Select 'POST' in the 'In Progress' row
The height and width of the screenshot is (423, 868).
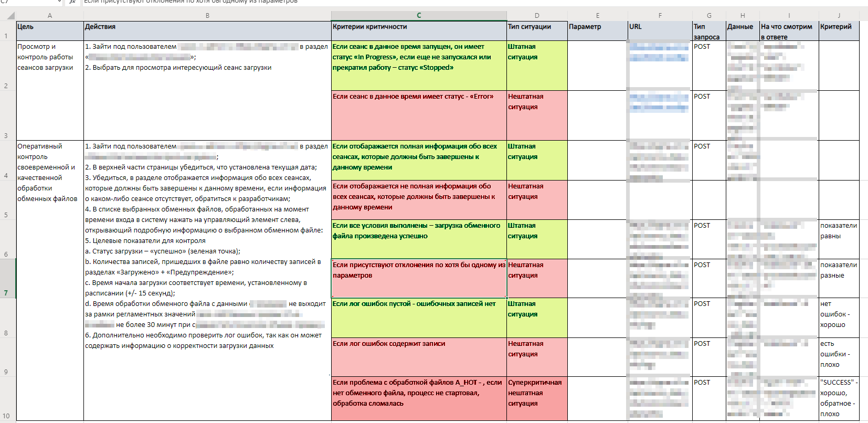709,66
